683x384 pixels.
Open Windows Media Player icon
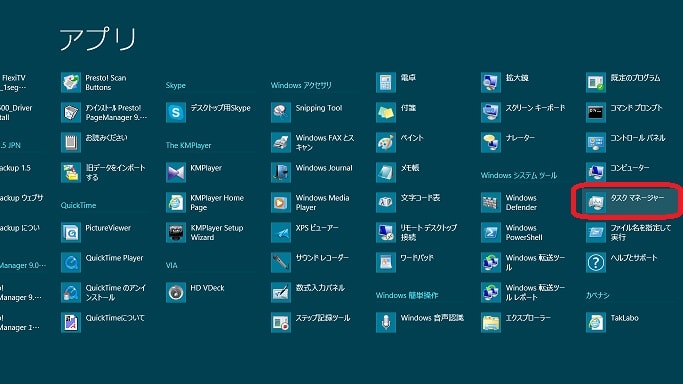tap(281, 202)
